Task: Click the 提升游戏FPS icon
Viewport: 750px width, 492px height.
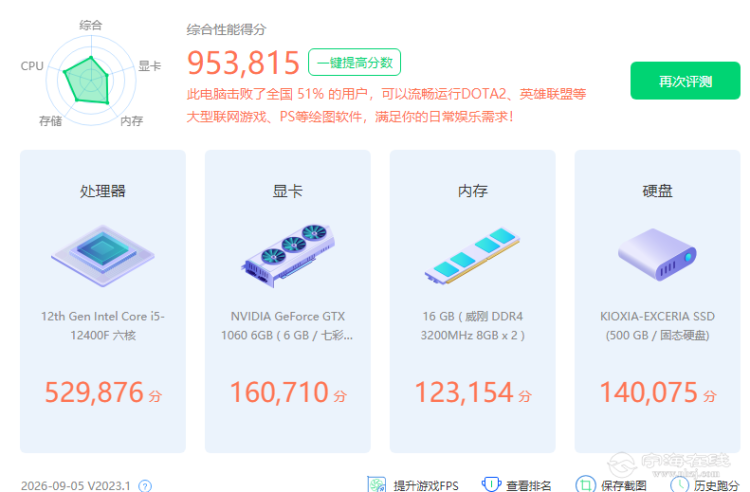Action: [376, 484]
